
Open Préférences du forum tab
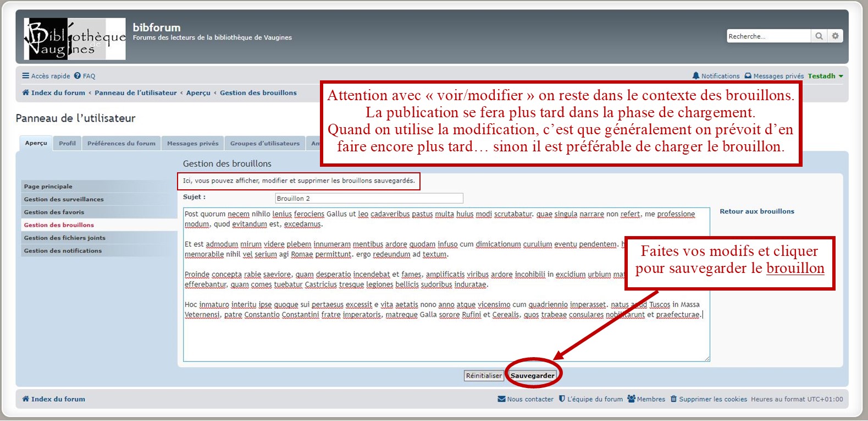pos(121,143)
